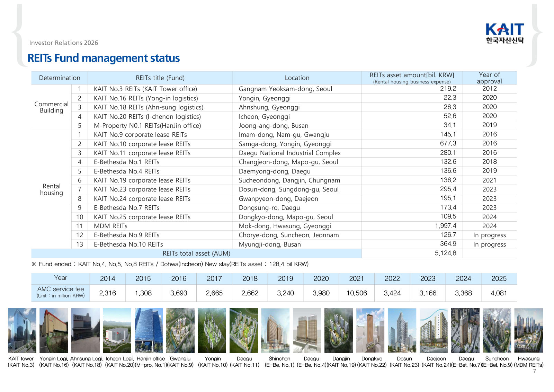The width and height of the screenshot is (554, 392).
Task: Select the Dangjin (KAIT No.19) rendering
Action: [x=339, y=330]
